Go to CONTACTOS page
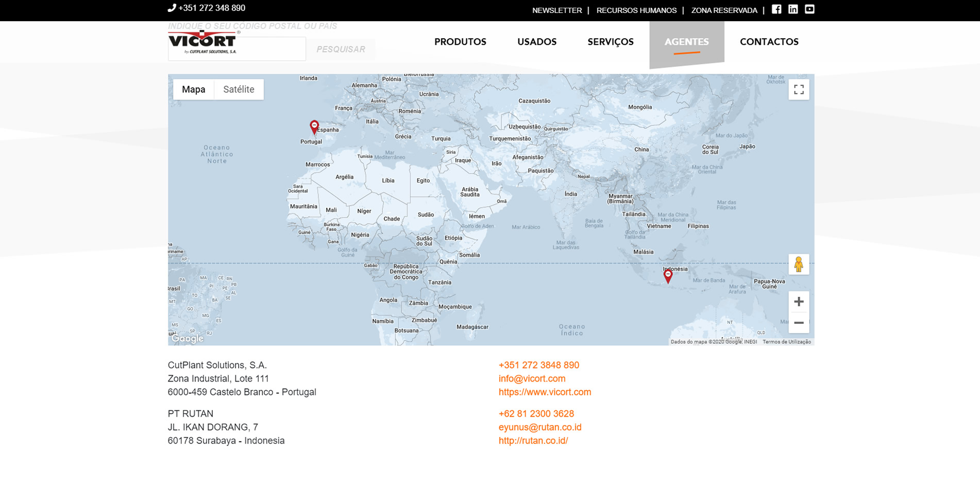Screen dimensions: 980x480 769,42
